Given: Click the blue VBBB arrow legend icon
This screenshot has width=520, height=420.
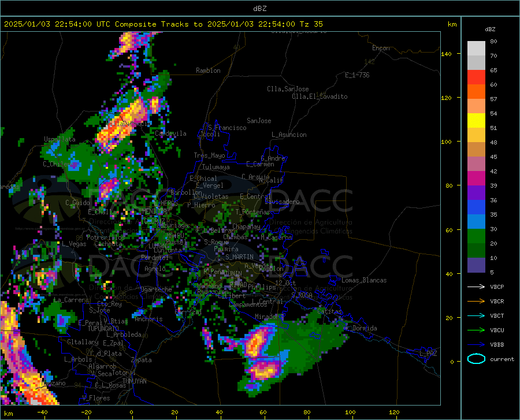Looking at the screenshot, I should click(x=476, y=345).
